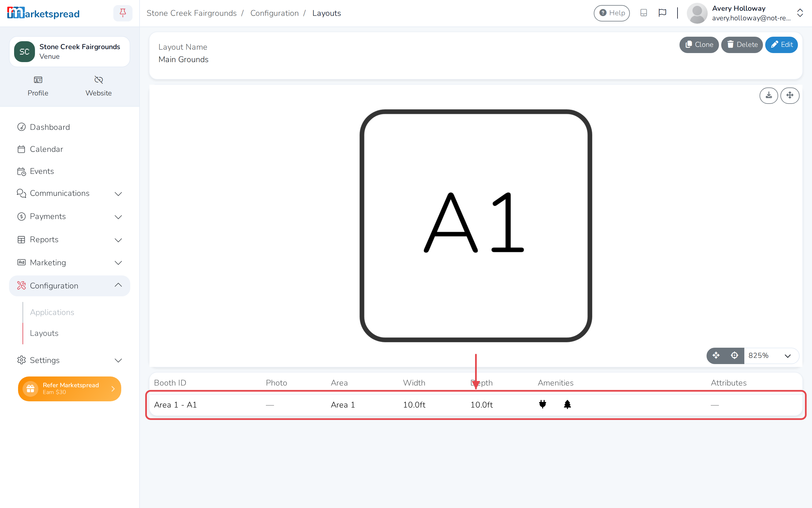Click the Area 1 - A1 booth row
Viewport: 812px width, 508px height.
[x=475, y=405]
